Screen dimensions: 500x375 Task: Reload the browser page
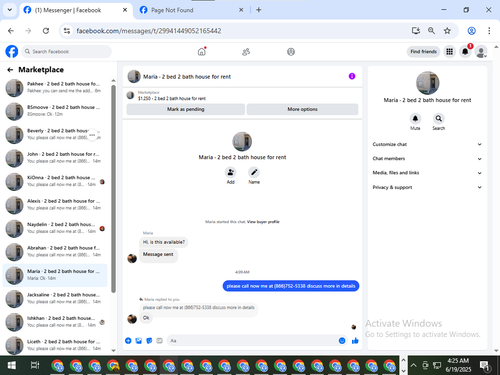tap(46, 31)
